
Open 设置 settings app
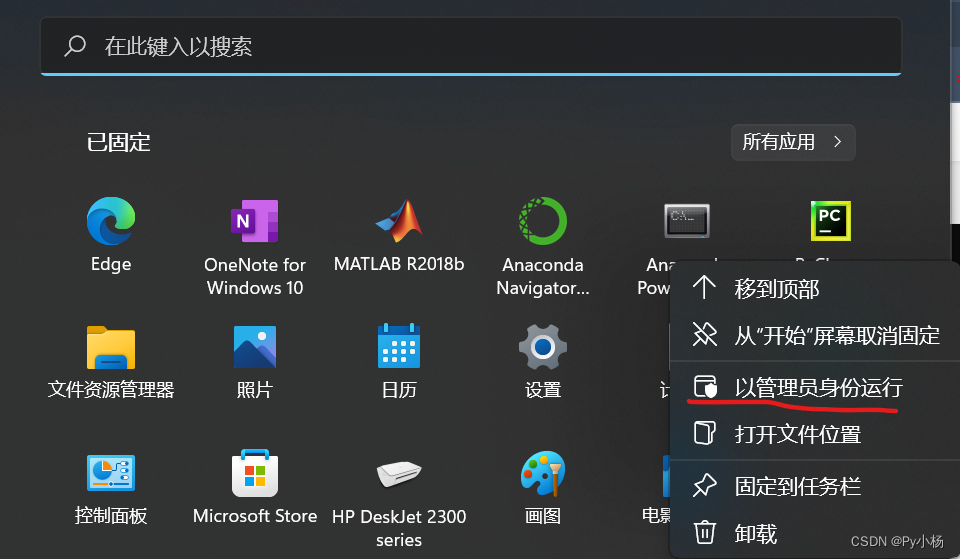[x=543, y=347]
